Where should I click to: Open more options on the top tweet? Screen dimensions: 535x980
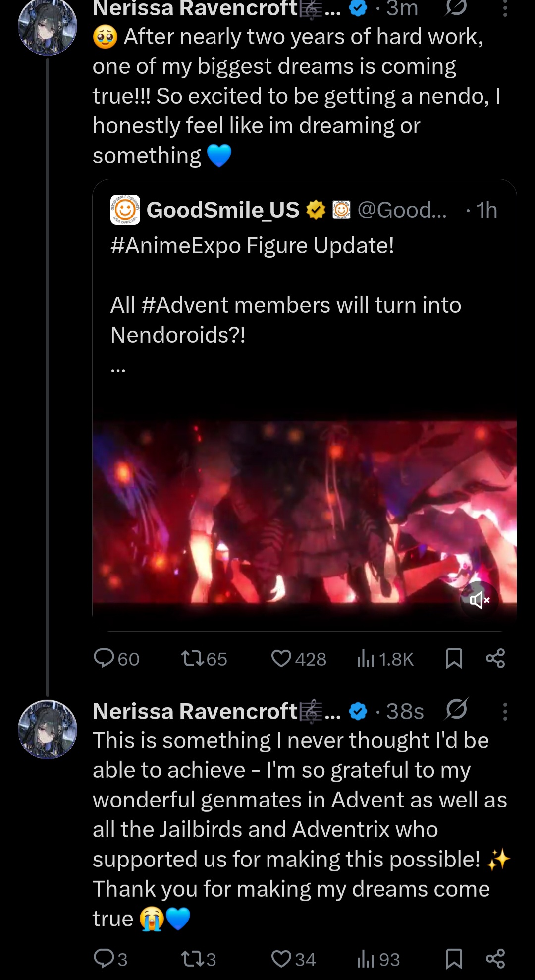[505, 8]
